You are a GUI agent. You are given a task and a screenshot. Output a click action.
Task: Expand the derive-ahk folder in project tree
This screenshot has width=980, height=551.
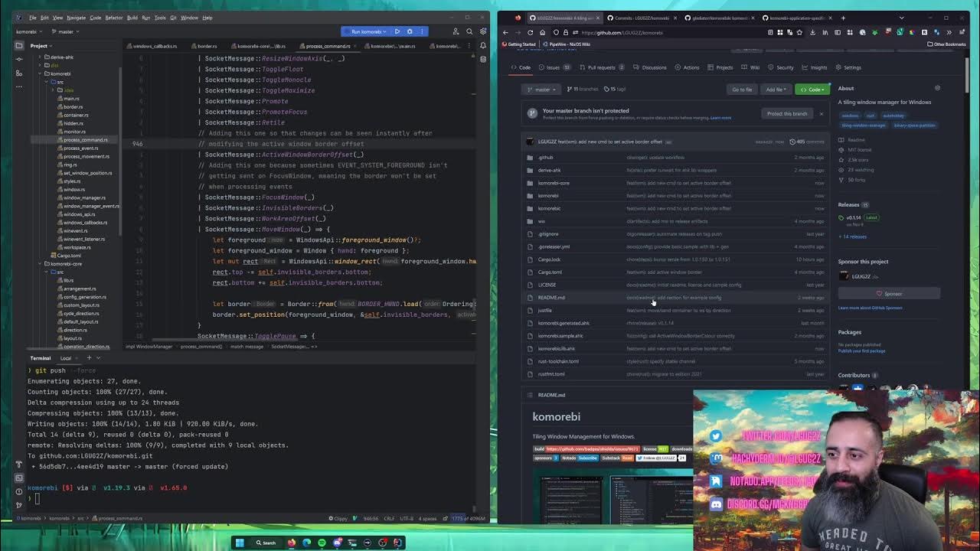click(40, 57)
